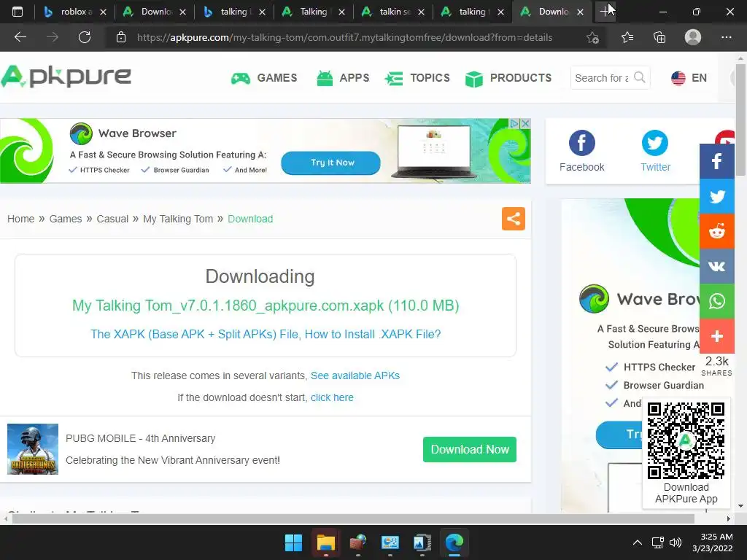Viewport: 747px width, 560px height.
Task: Close the 'roblox' browser tab
Action: (103, 12)
